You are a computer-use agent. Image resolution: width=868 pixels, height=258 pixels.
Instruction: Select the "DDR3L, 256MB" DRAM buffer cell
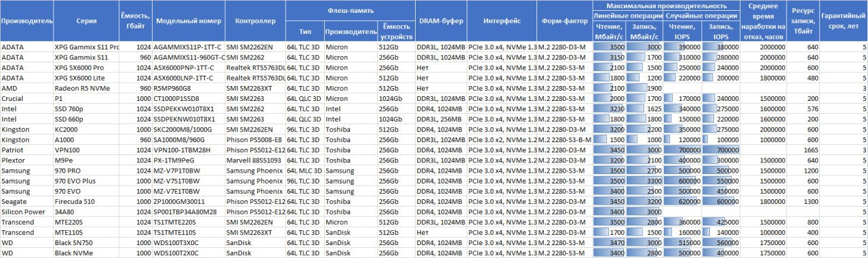pos(440,119)
